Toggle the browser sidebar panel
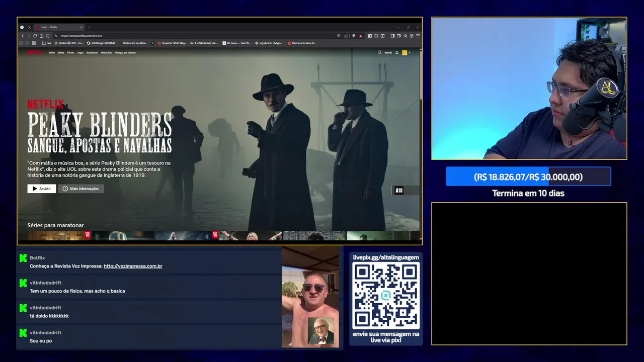The image size is (644, 362). pyautogui.click(x=392, y=36)
